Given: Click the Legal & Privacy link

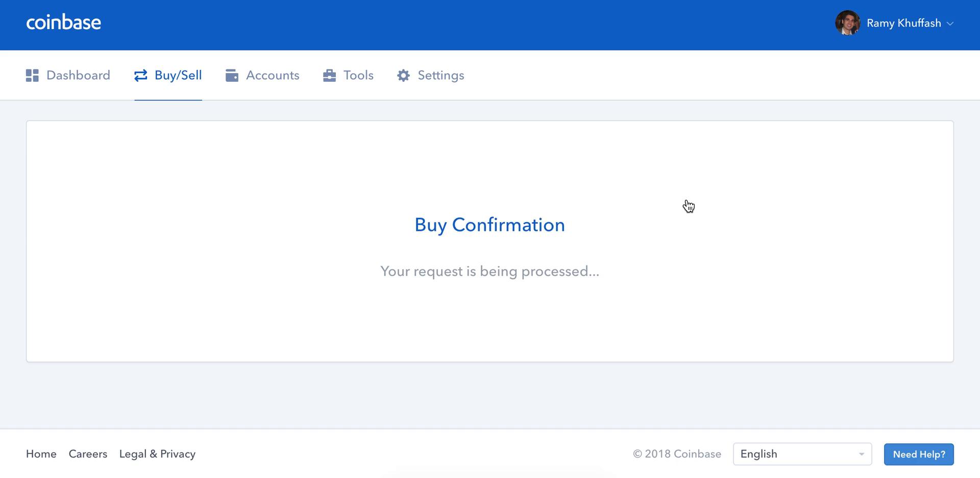Looking at the screenshot, I should (157, 453).
